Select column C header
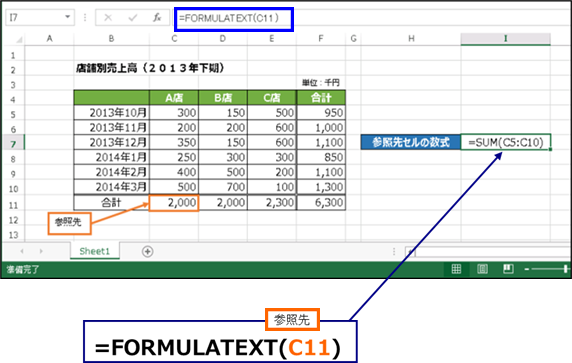The height and width of the screenshot is (363, 572). tap(174, 39)
